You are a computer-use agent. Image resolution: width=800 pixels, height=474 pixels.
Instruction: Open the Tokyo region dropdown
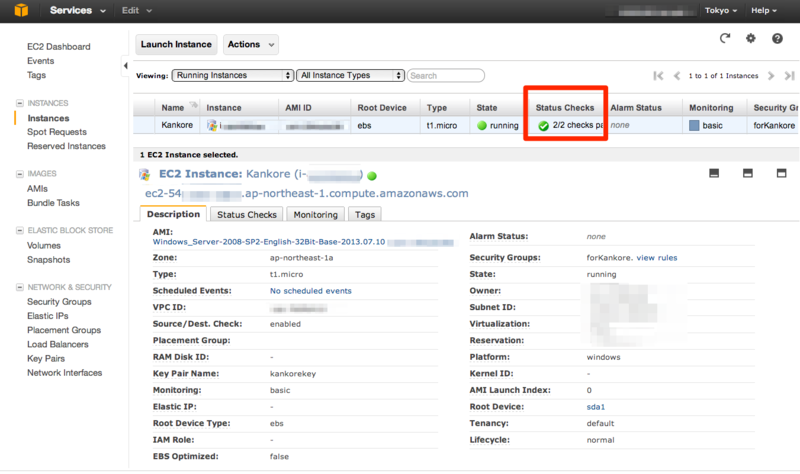720,10
